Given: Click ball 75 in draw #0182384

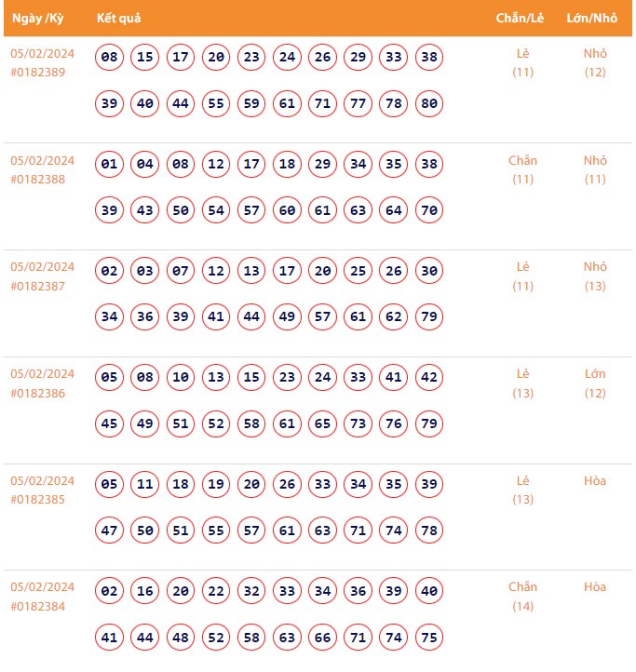Looking at the screenshot, I should [x=428, y=638].
